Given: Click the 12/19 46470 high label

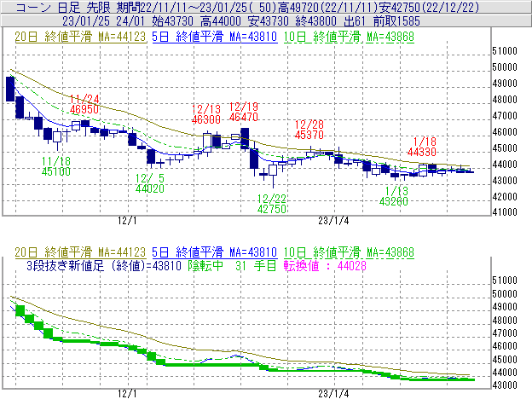Looking at the screenshot, I should tap(244, 112).
